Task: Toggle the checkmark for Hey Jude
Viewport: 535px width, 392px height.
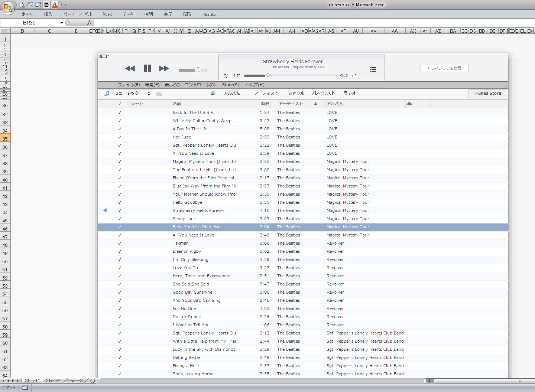Action: point(120,137)
